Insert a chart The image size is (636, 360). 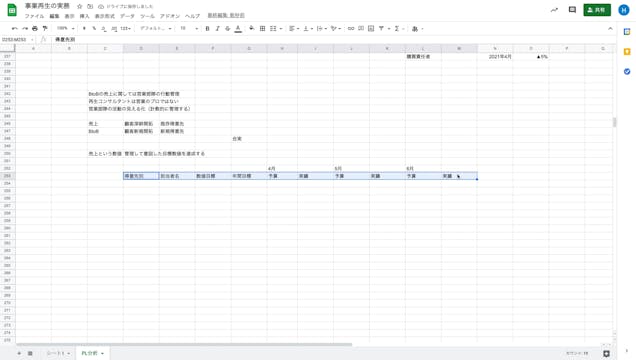coord(371,28)
